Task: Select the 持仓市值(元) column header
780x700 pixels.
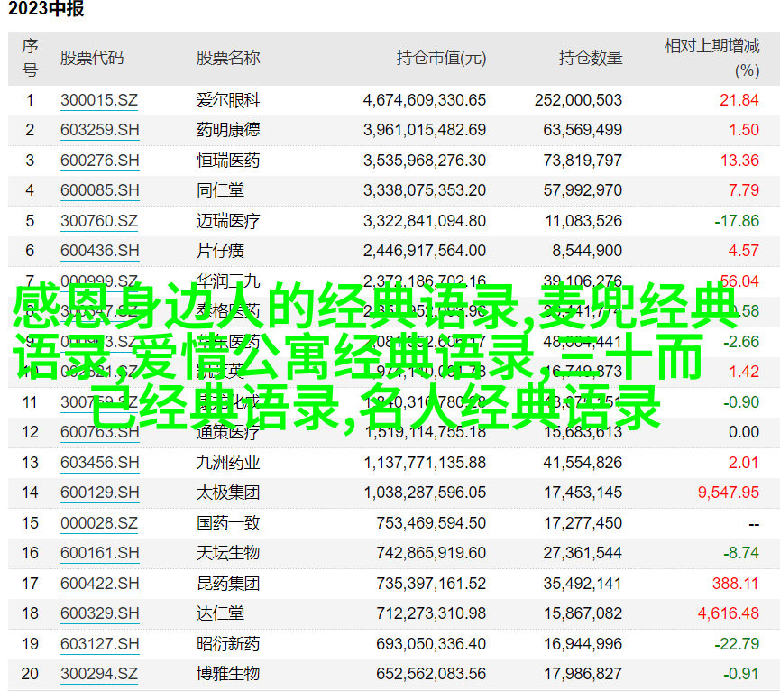Action: tap(441, 58)
